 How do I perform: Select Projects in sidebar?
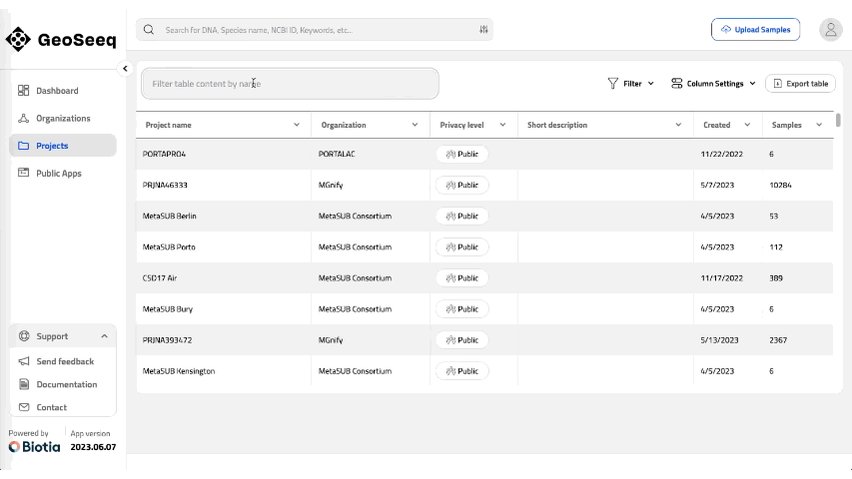(x=62, y=146)
